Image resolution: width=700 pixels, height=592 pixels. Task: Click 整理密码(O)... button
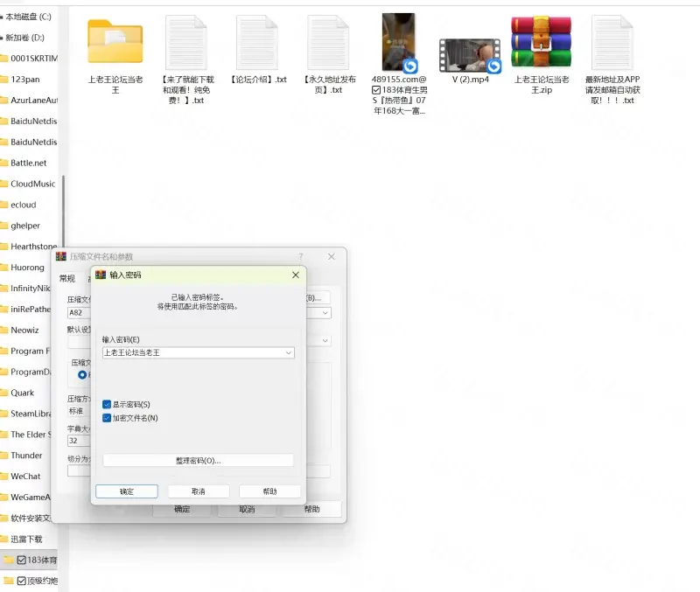click(198, 460)
